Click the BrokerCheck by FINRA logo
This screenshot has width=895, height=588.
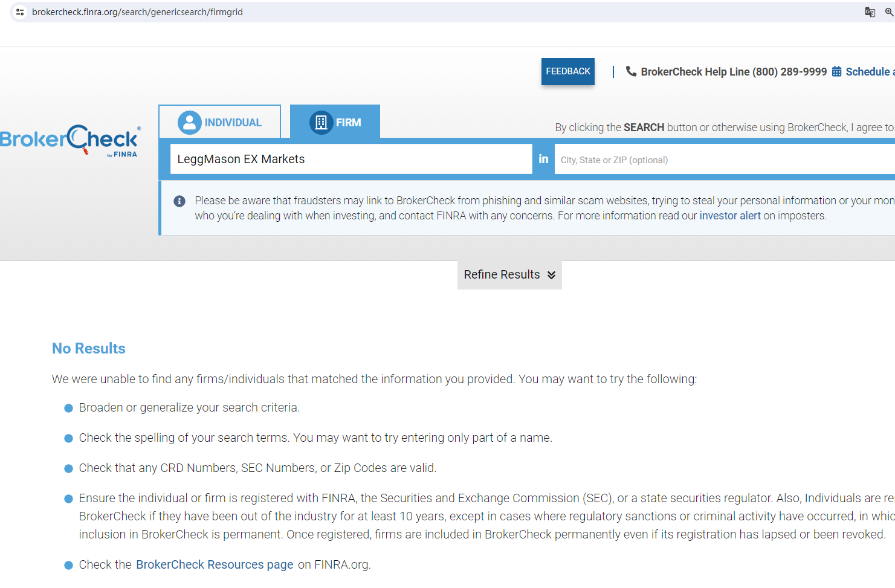[71, 141]
